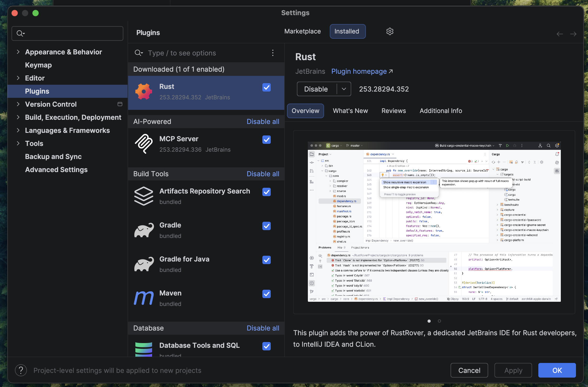Click the forward navigation arrow

573,34
